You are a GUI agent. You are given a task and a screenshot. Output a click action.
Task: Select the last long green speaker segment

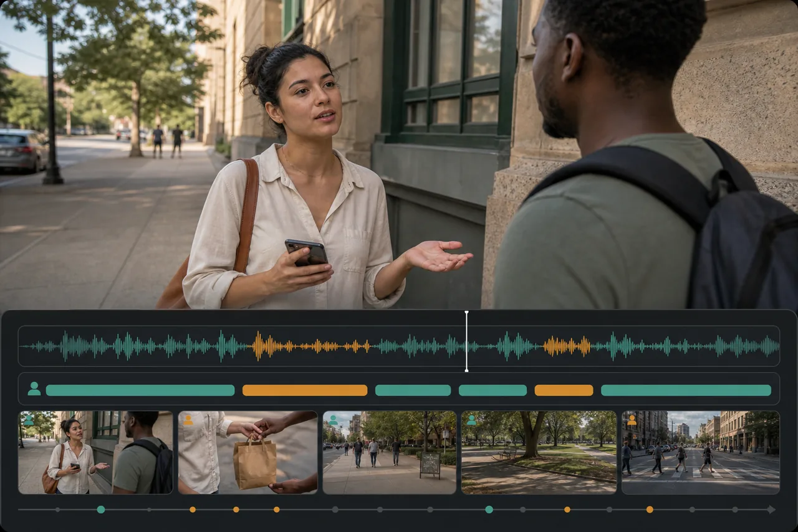coord(686,391)
